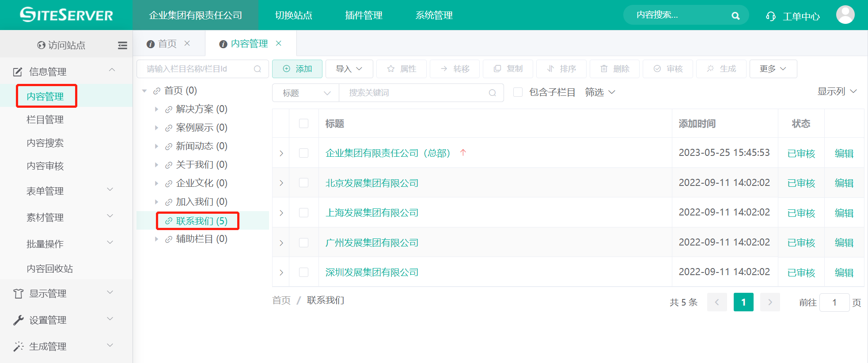Select the checkbox for 广州发展集团有限公司
This screenshot has width=868, height=363.
303,242
